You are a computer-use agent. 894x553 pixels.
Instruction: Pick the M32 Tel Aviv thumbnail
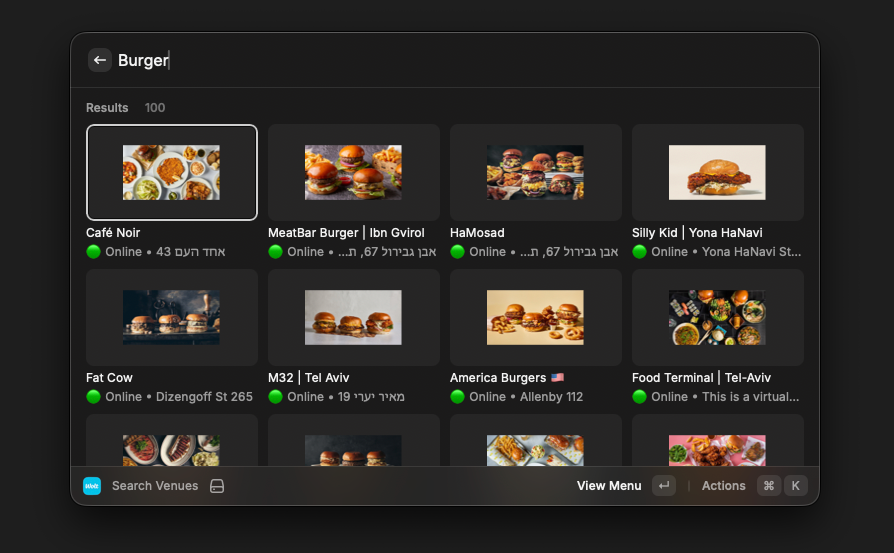click(353, 317)
